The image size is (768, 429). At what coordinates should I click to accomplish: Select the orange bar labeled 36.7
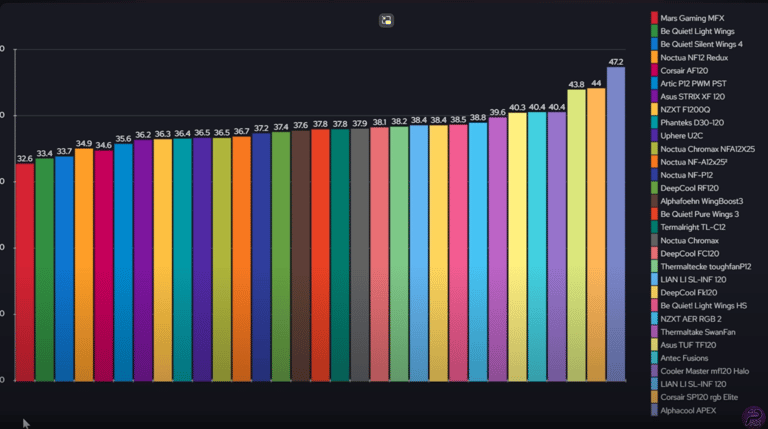pos(241,259)
